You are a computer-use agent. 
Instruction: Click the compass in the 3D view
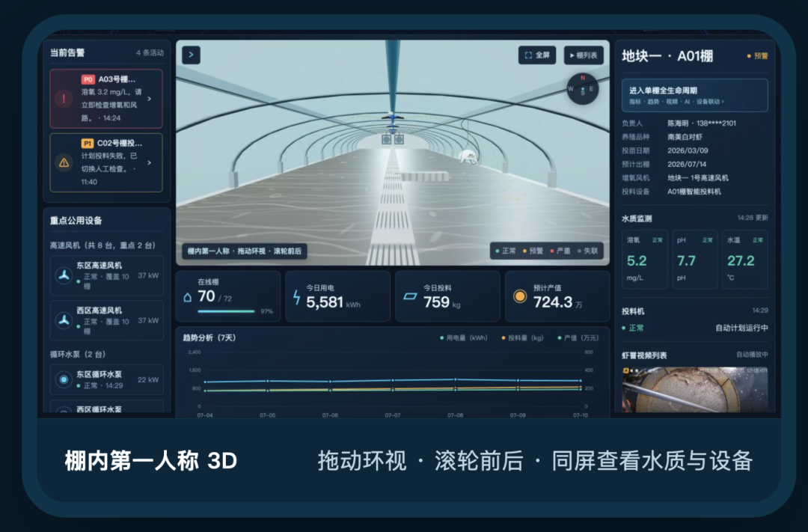(x=583, y=88)
